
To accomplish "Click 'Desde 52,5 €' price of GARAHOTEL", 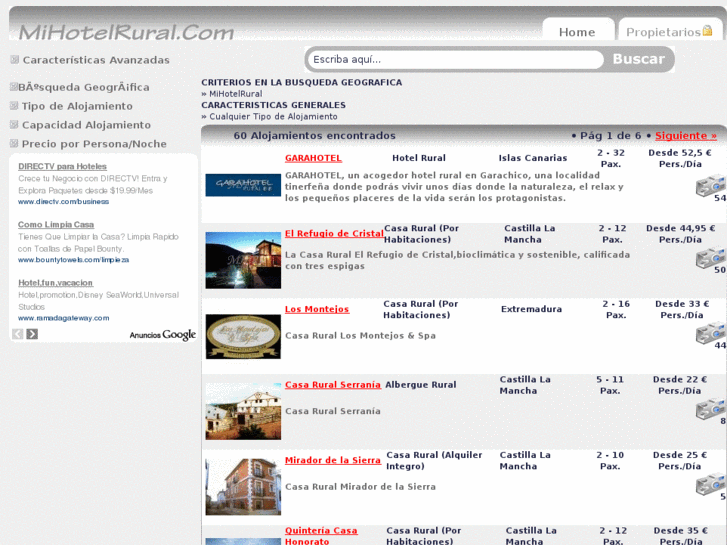I will pyautogui.click(x=680, y=153).
